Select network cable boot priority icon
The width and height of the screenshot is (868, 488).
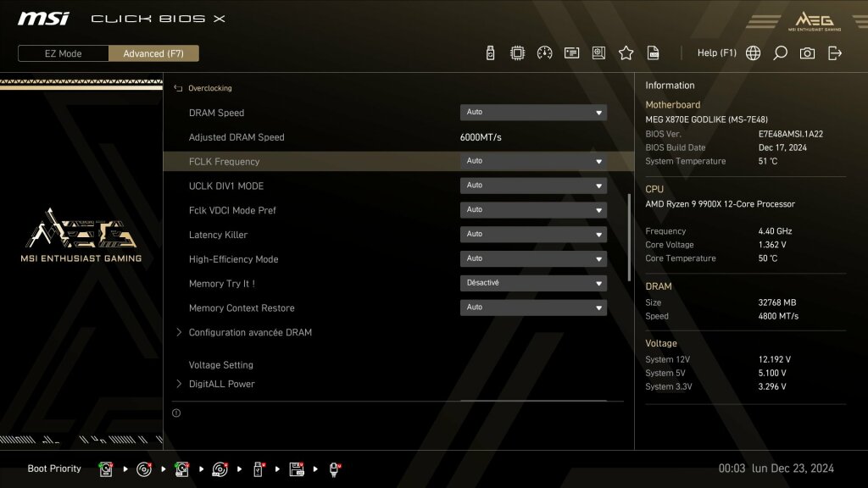pos(334,469)
